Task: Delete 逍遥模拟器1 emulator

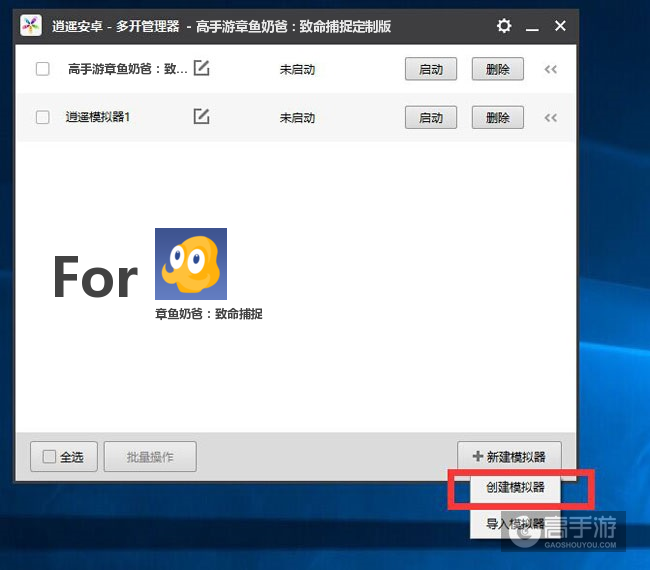Action: click(x=497, y=117)
